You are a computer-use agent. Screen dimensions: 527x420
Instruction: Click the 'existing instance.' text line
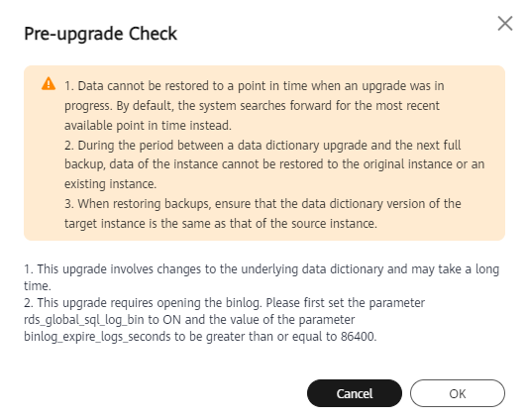(110, 184)
